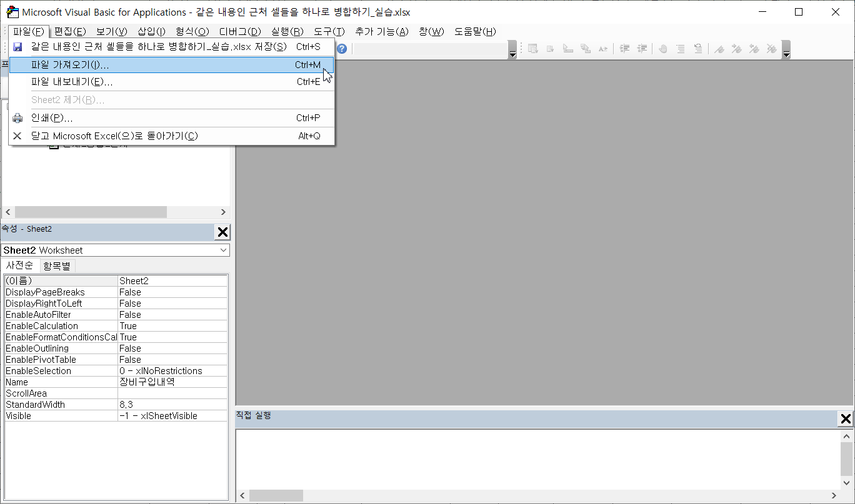Click inside the 직접 실행 text area
Viewport: 855px width, 504px height.
coord(537,459)
